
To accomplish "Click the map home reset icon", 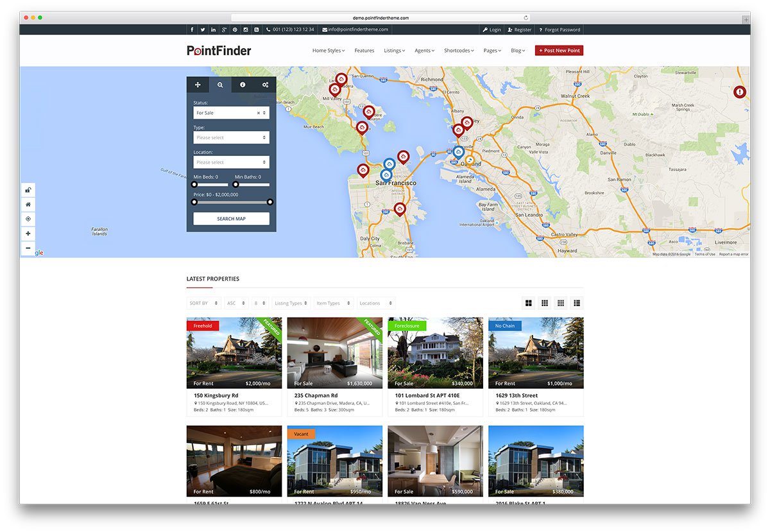I will click(x=28, y=205).
